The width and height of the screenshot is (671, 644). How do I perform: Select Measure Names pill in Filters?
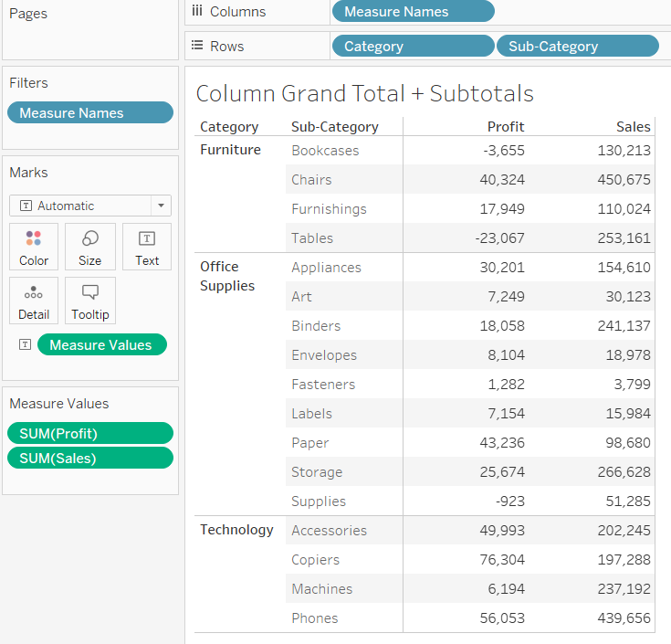point(90,112)
